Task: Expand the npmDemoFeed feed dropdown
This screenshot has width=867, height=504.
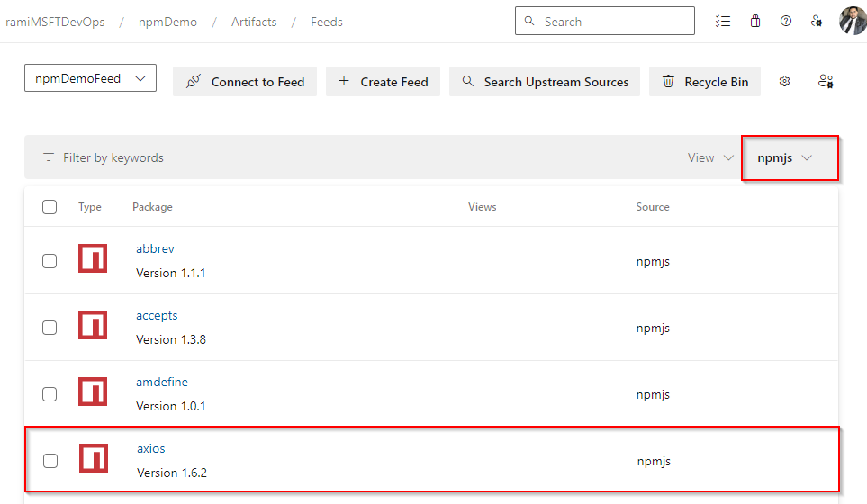Action: pyautogui.click(x=90, y=79)
